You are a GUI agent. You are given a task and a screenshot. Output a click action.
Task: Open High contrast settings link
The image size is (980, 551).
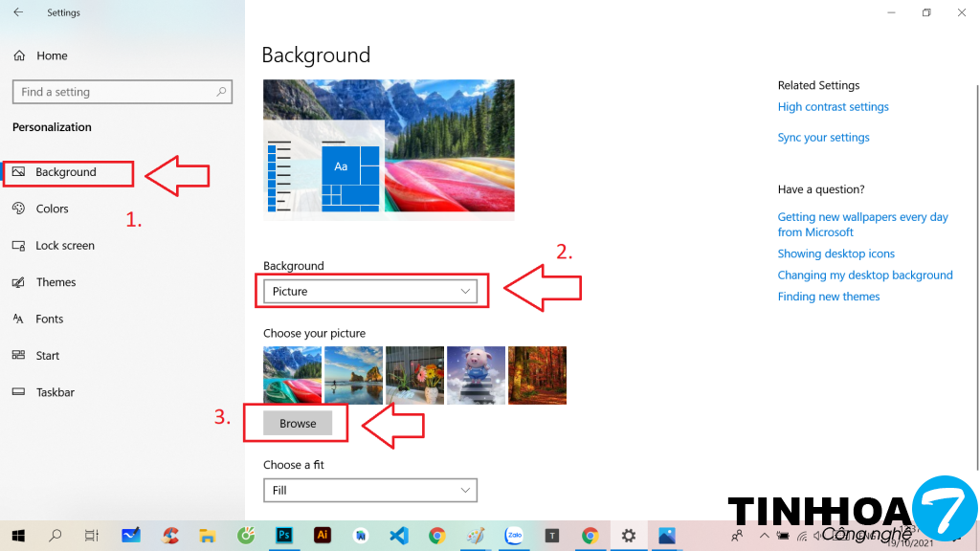pyautogui.click(x=833, y=107)
